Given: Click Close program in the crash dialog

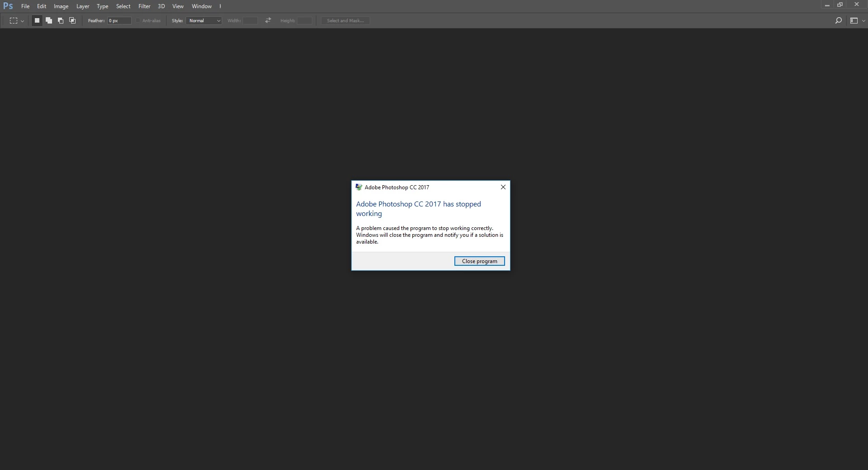Looking at the screenshot, I should point(479,261).
